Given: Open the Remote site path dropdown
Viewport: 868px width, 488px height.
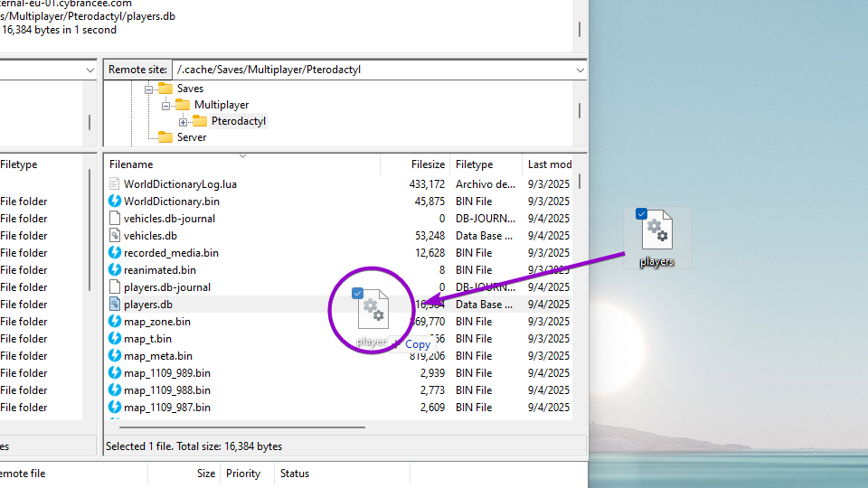Looking at the screenshot, I should point(580,70).
